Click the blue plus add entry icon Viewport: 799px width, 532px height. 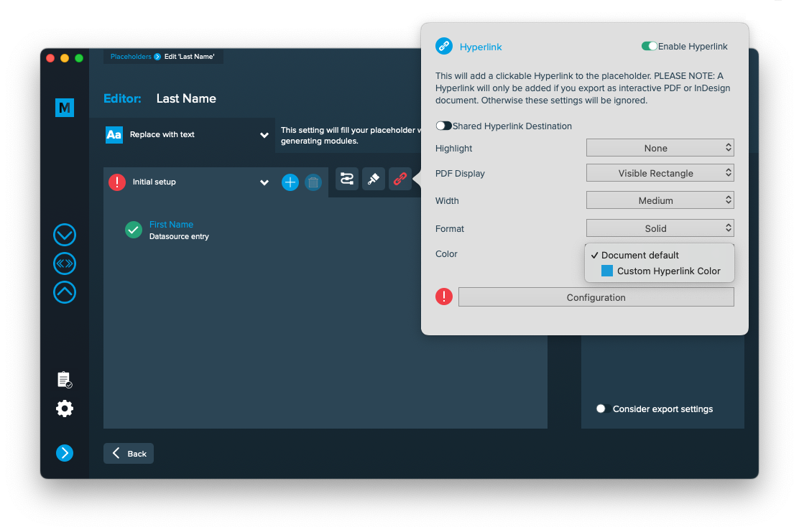point(290,182)
